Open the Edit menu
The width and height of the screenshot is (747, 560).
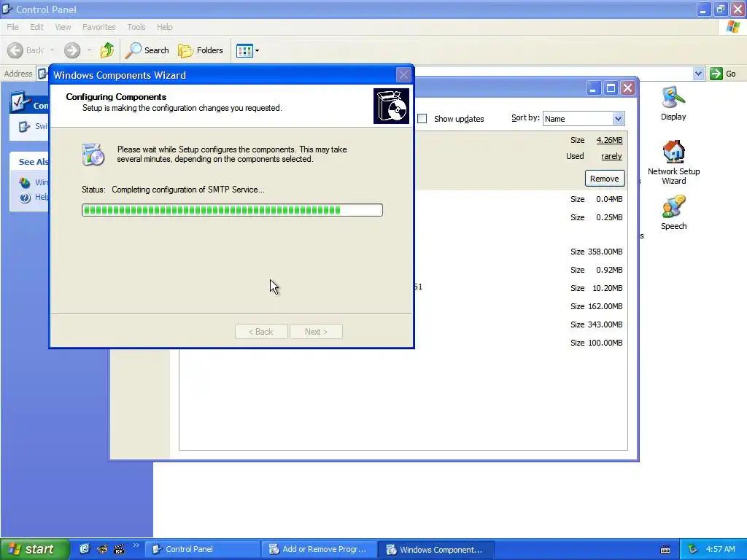click(x=36, y=27)
